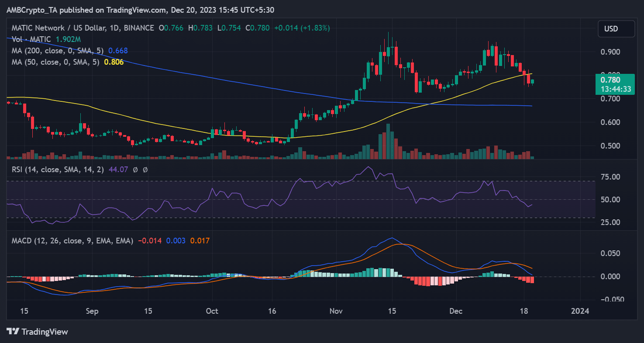Click the TradingView logo at bottom left
This screenshot has height=343, width=644.
click(x=37, y=332)
